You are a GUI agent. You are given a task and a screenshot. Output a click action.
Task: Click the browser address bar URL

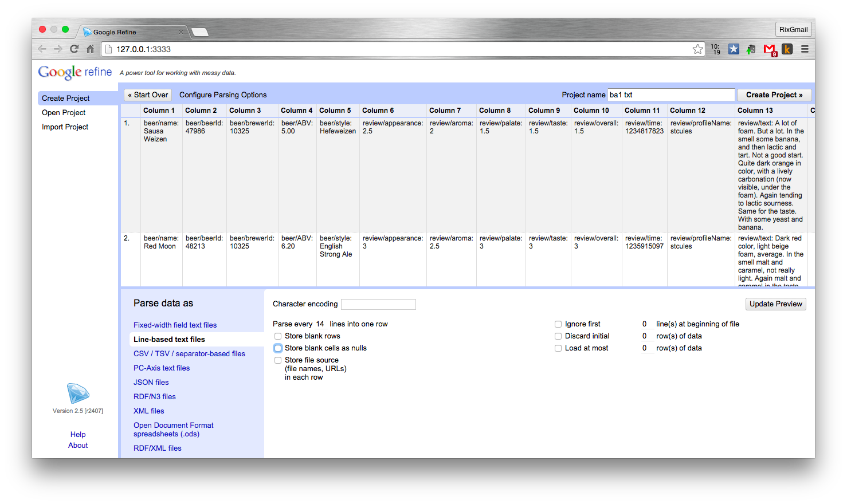pos(143,49)
